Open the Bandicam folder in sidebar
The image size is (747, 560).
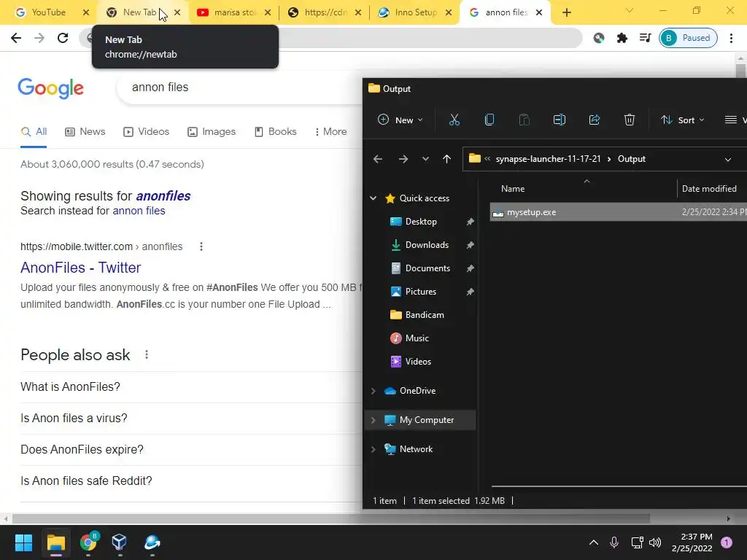tap(424, 315)
